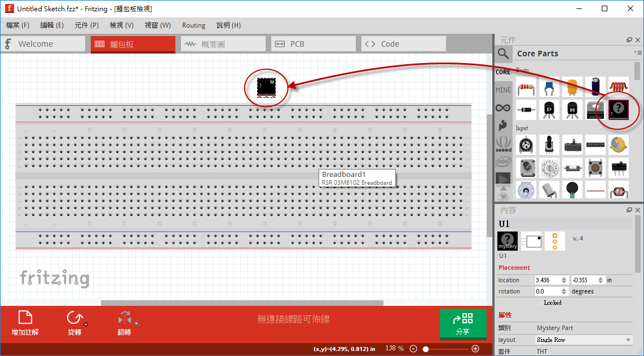Viewport: 644px width, 356px height.
Task: Click the schematic thumbnail in U1 properties
Action: 531,241
